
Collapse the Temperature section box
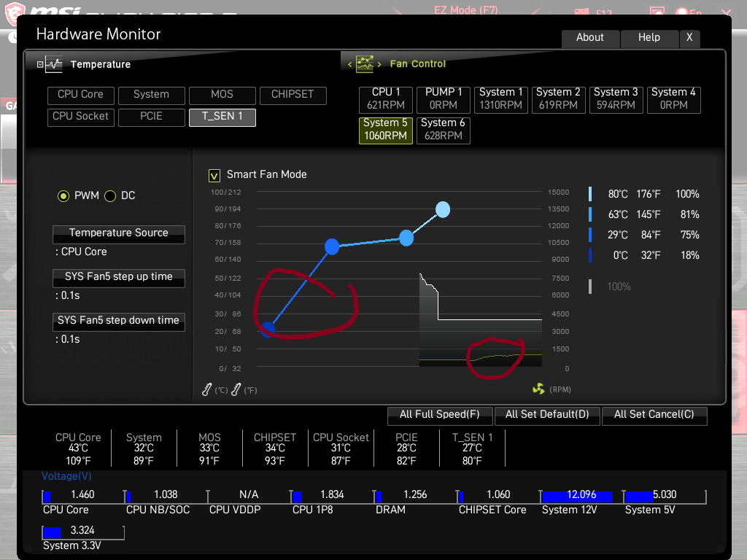pos(40,64)
